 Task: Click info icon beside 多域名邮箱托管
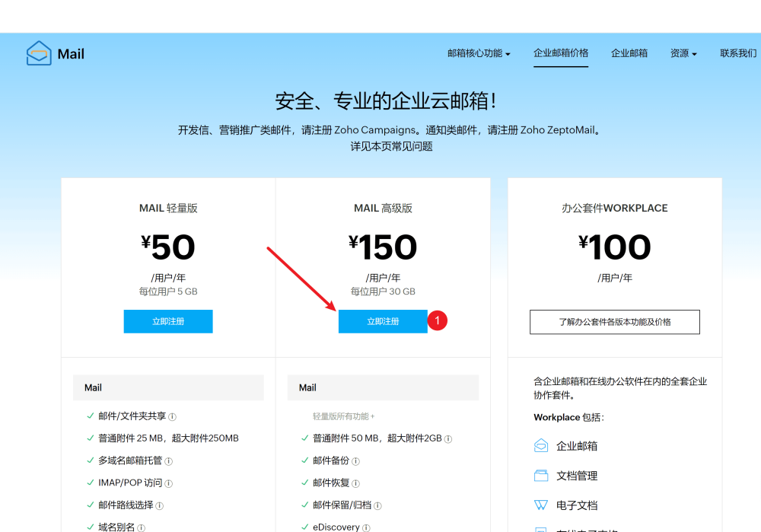[x=168, y=461]
